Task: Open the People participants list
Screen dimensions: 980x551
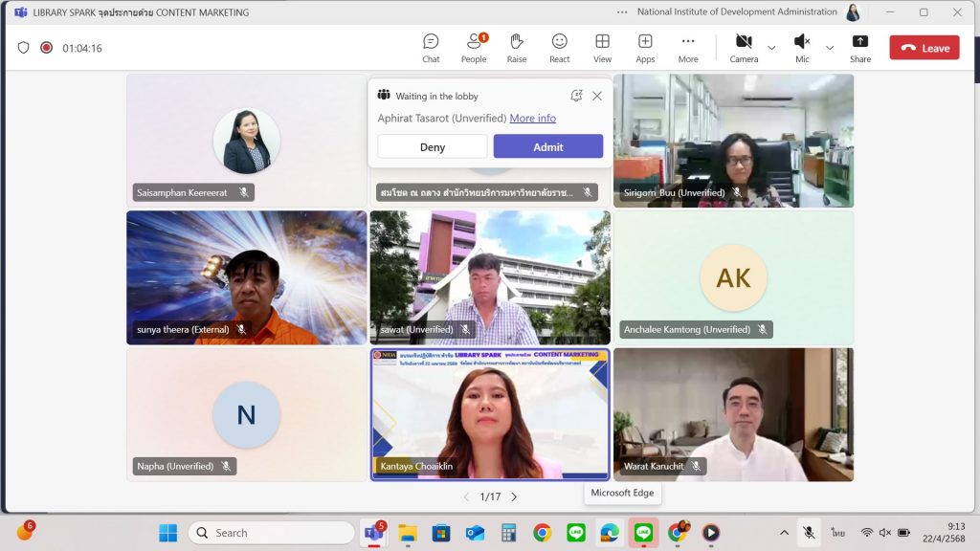Action: 474,48
